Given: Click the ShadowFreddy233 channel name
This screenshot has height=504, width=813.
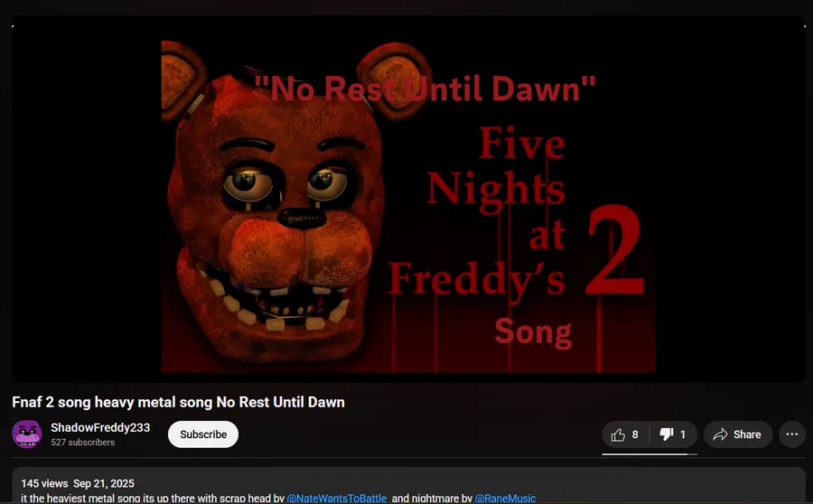Looking at the screenshot, I should click(100, 428).
